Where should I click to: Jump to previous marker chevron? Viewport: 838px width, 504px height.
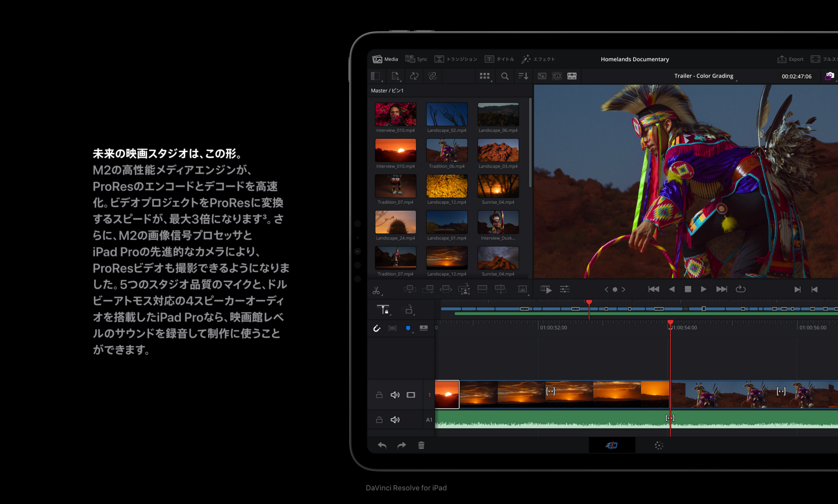click(606, 290)
